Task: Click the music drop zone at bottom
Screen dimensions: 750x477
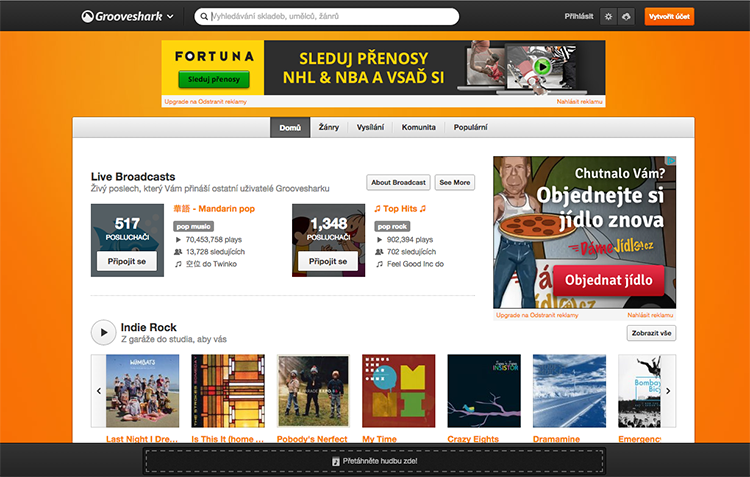Action: (x=375, y=461)
